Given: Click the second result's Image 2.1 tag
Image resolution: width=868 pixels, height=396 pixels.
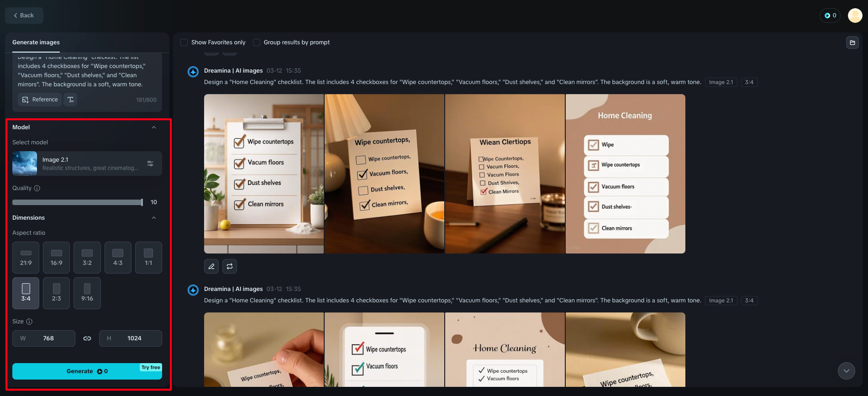Looking at the screenshot, I should 721,301.
